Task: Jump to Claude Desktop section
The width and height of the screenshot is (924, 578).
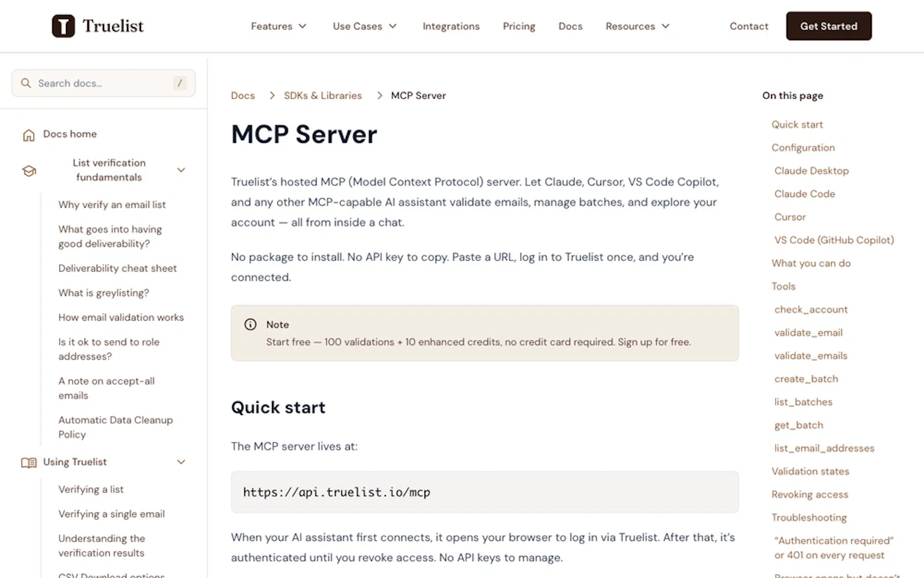Action: point(811,171)
